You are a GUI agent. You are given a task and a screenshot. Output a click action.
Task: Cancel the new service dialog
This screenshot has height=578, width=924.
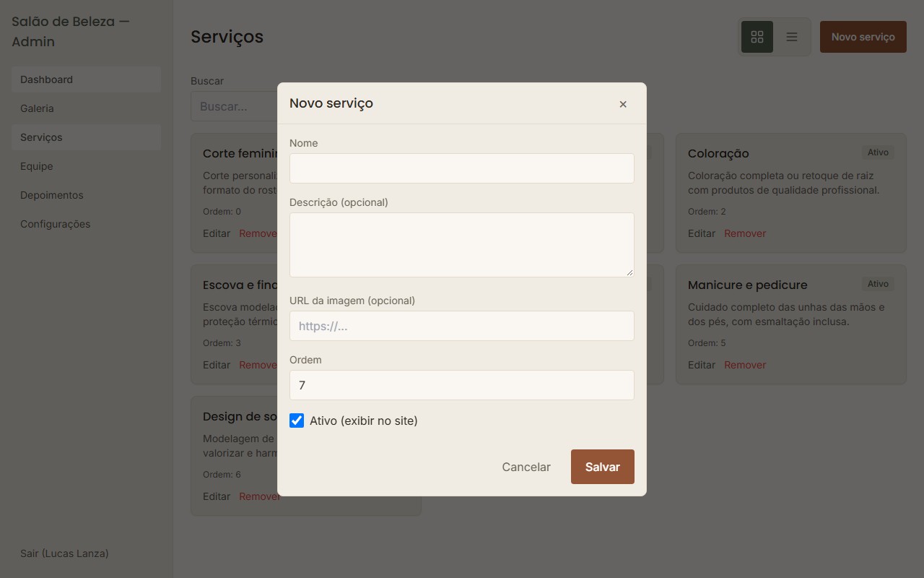pyautogui.click(x=526, y=467)
